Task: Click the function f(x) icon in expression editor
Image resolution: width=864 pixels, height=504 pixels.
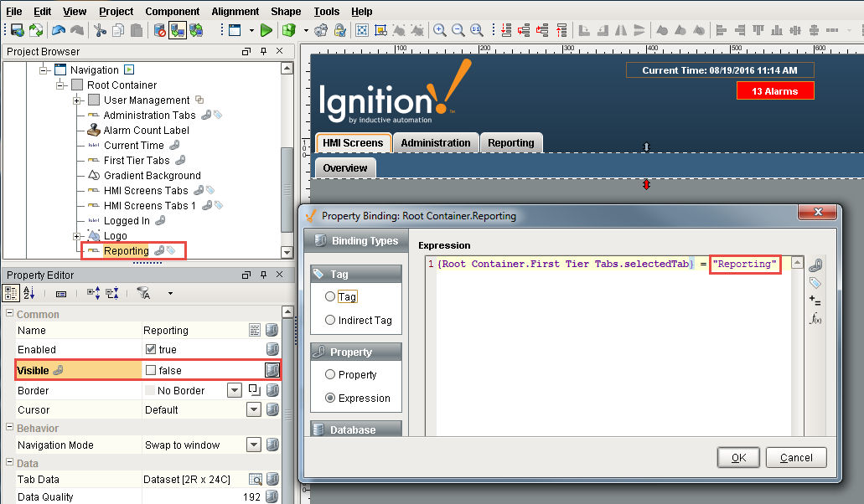Action: [815, 319]
